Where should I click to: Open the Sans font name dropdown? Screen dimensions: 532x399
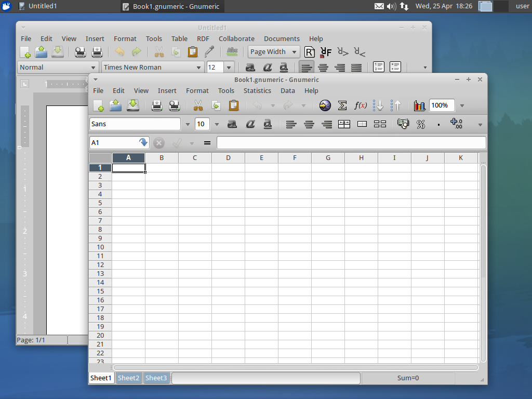coord(188,124)
